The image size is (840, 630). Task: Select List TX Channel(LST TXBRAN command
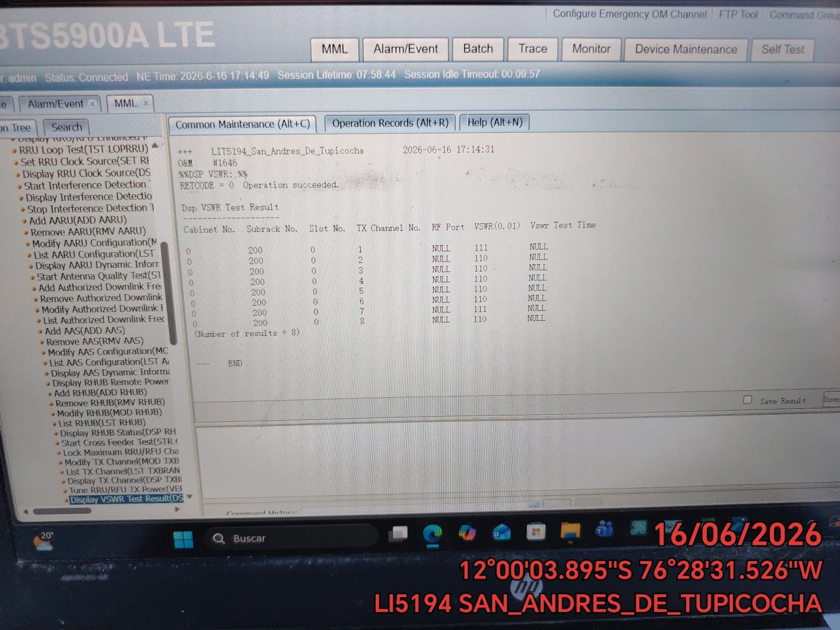point(123,471)
